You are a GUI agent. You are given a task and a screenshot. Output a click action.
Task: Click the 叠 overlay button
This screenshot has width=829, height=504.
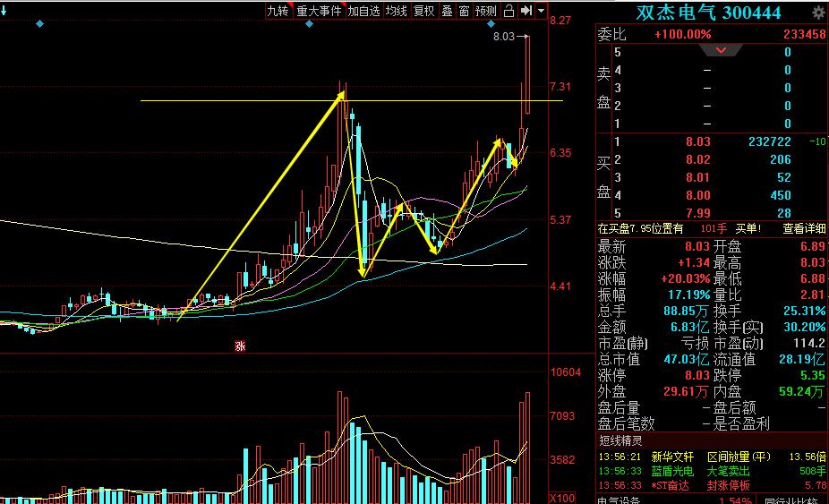[x=448, y=11]
